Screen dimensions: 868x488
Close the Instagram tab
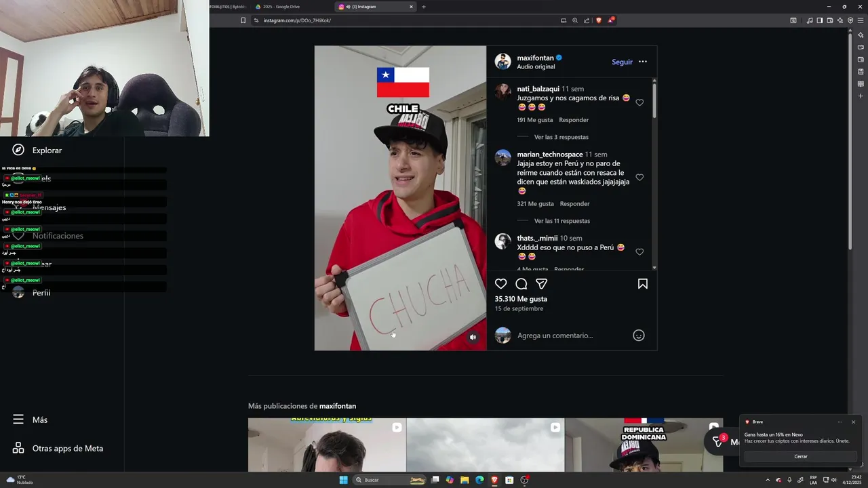pyautogui.click(x=410, y=7)
